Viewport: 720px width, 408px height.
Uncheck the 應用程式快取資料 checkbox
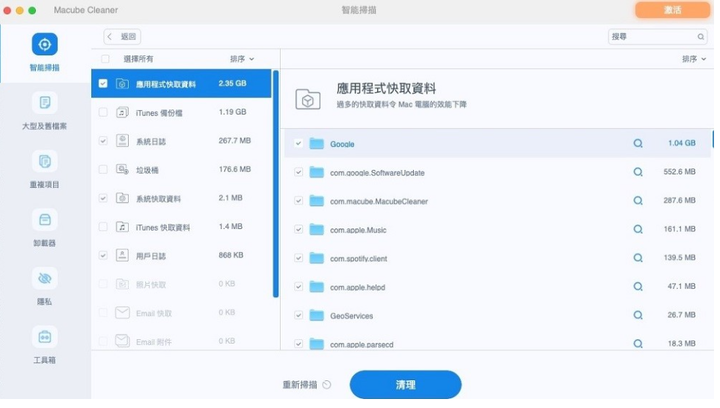[x=103, y=84]
